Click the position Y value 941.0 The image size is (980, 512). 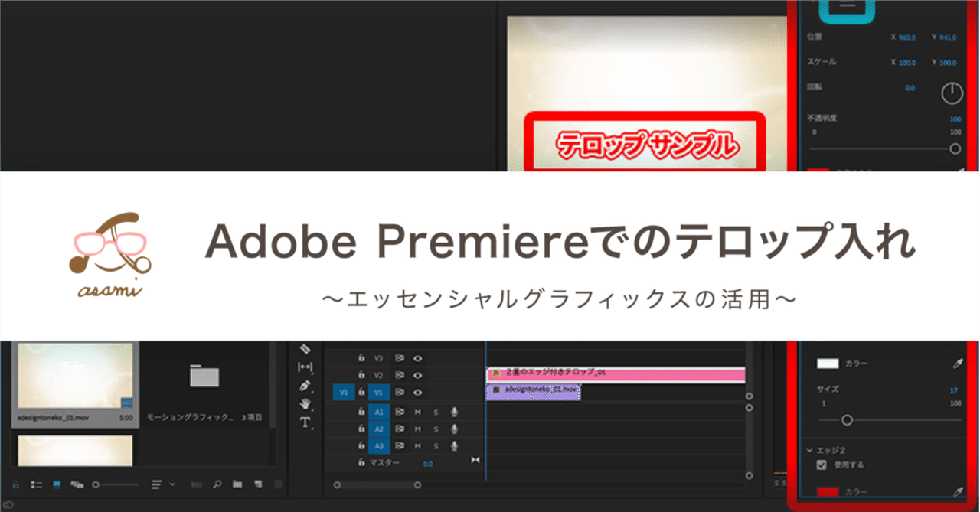pyautogui.click(x=949, y=37)
